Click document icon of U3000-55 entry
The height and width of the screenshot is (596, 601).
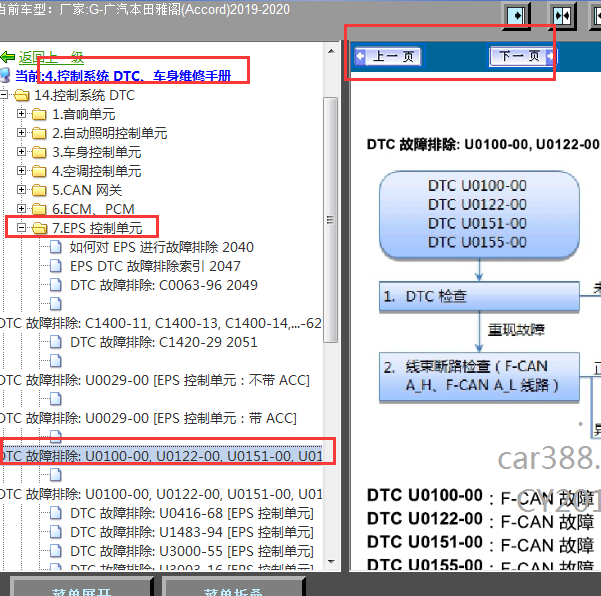(56, 551)
